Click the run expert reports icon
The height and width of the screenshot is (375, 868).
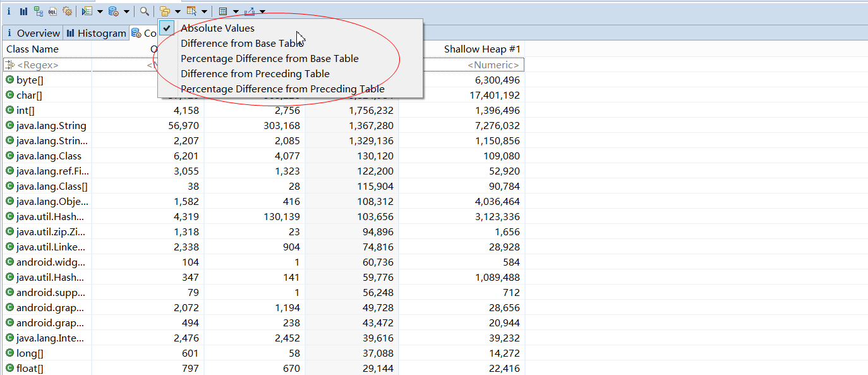tap(87, 11)
